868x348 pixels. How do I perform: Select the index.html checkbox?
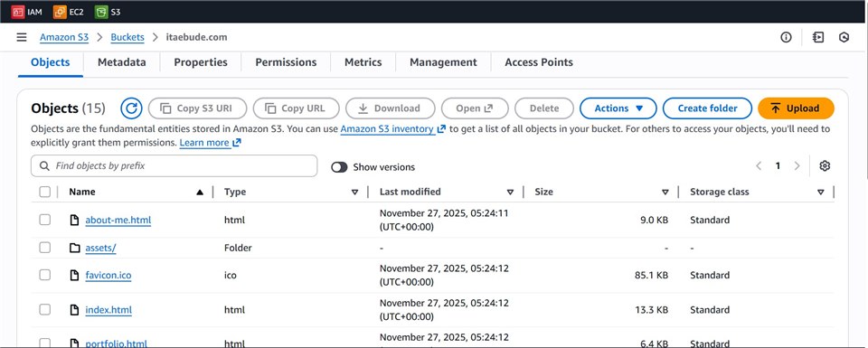45,310
